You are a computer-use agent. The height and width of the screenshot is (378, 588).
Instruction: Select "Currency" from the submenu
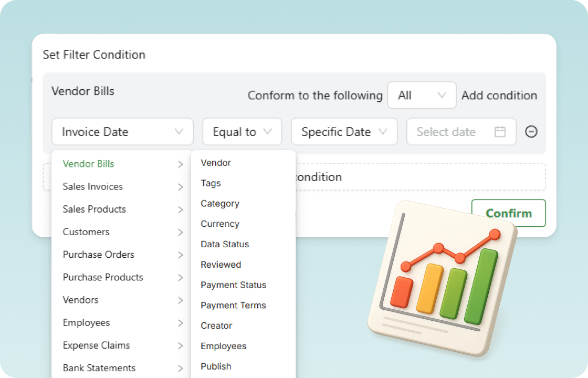tap(219, 224)
